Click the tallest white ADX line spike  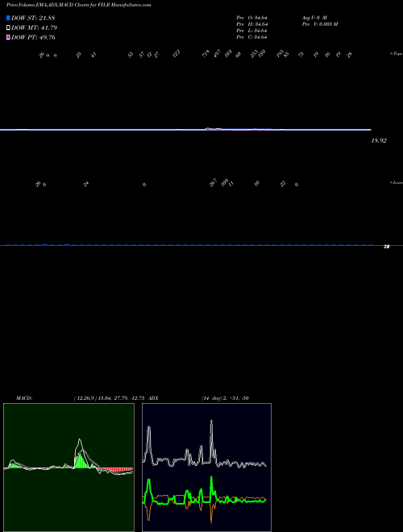tap(212, 441)
